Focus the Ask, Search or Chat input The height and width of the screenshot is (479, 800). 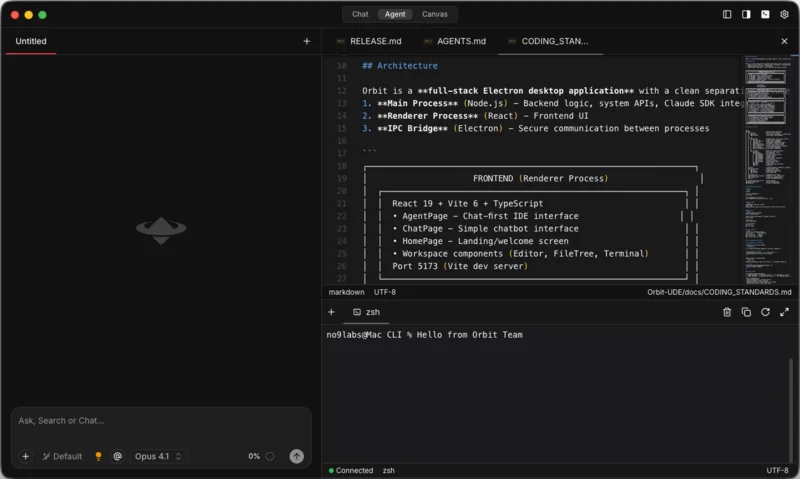161,421
